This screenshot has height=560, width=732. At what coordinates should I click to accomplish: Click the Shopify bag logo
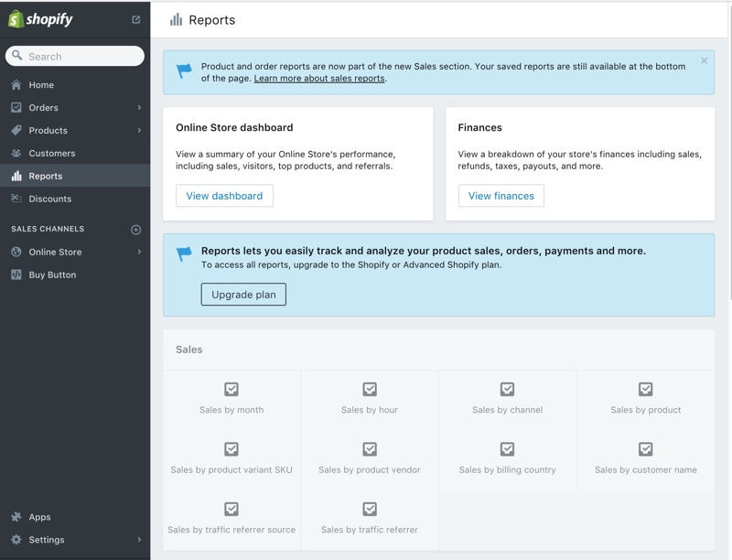tap(16, 19)
